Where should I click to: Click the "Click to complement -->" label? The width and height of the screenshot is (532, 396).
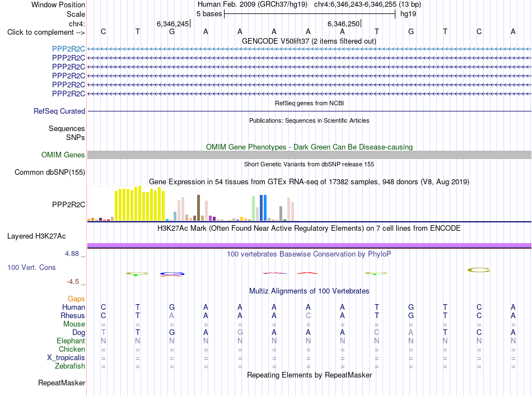pos(46,32)
